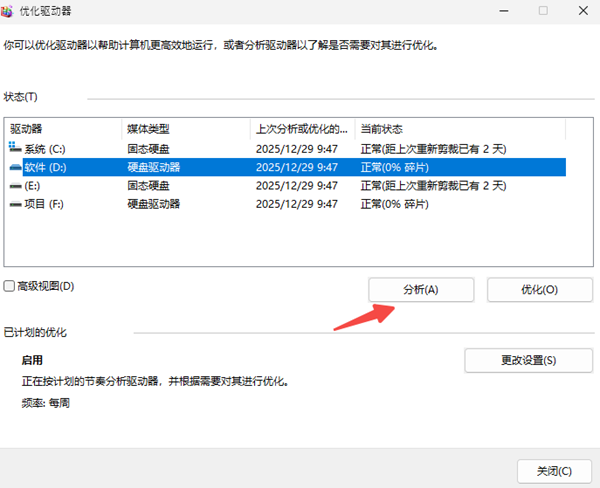Select the 系统 (C:) drive icon
The height and width of the screenshot is (488, 600).
[16, 148]
